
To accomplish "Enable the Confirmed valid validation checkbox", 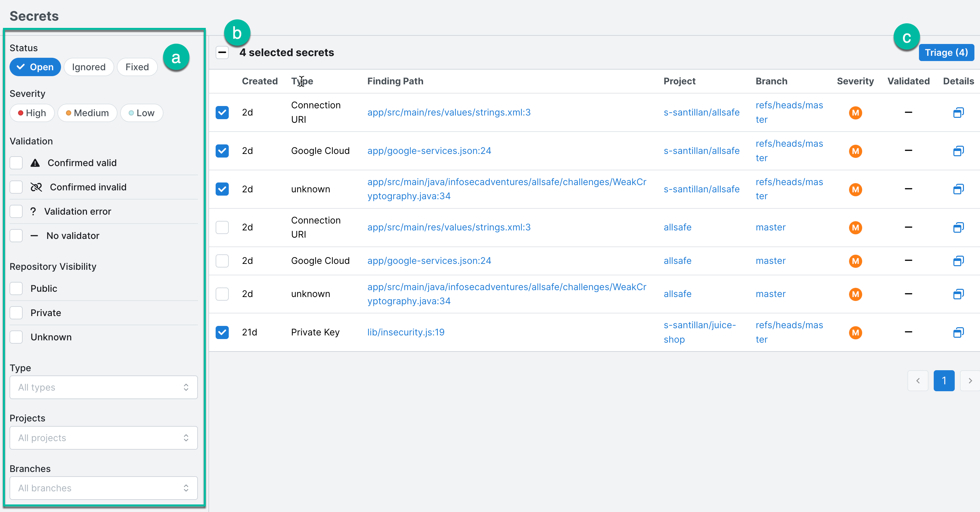I will pyautogui.click(x=16, y=162).
